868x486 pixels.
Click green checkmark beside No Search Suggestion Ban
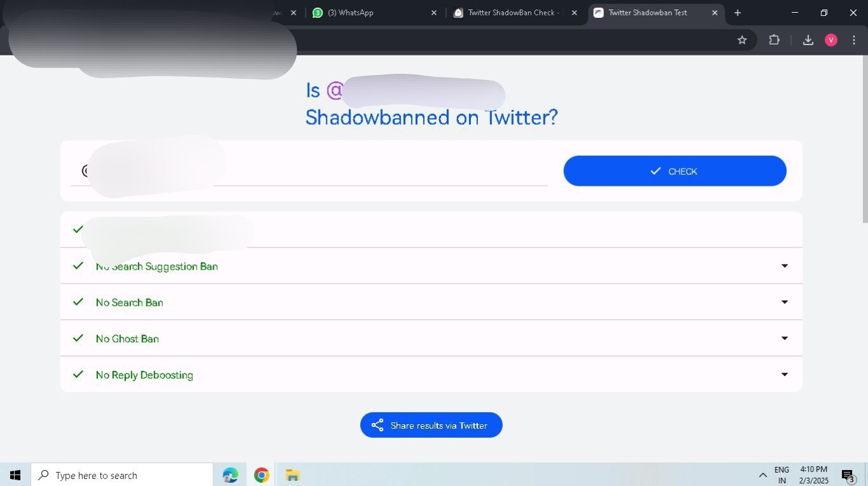tap(78, 265)
